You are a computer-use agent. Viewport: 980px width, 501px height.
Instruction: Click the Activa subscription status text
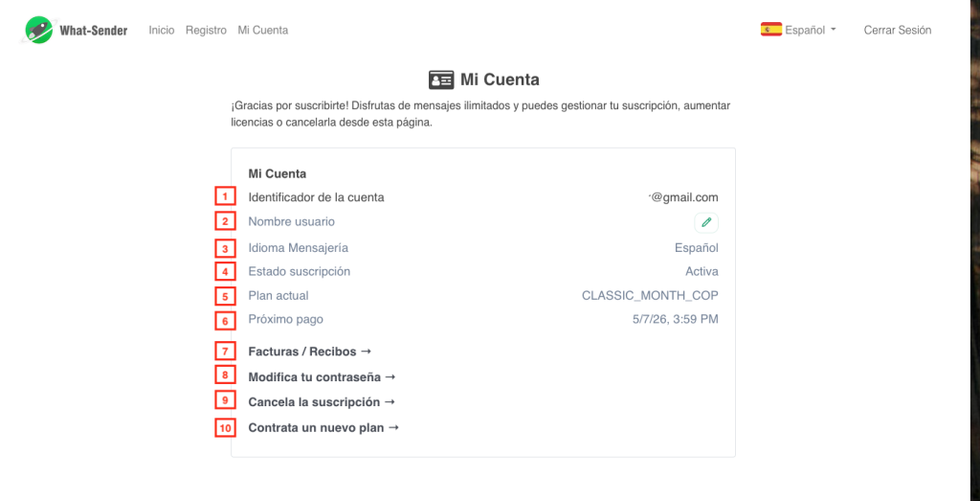click(x=702, y=271)
